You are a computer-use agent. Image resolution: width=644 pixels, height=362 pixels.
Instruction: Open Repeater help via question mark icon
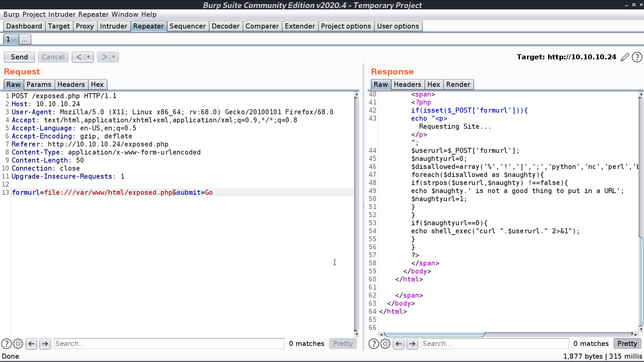637,57
